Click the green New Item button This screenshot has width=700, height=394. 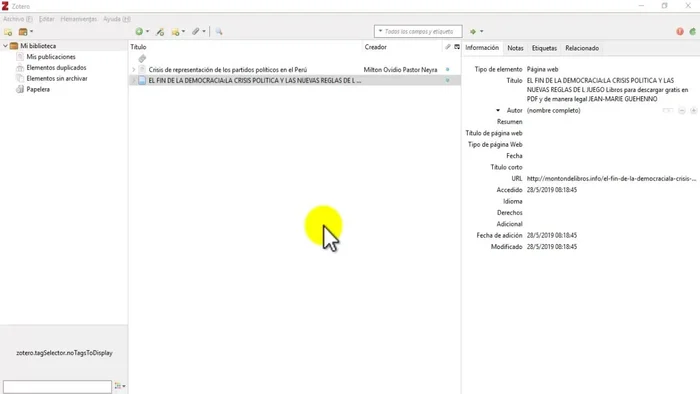click(x=139, y=32)
